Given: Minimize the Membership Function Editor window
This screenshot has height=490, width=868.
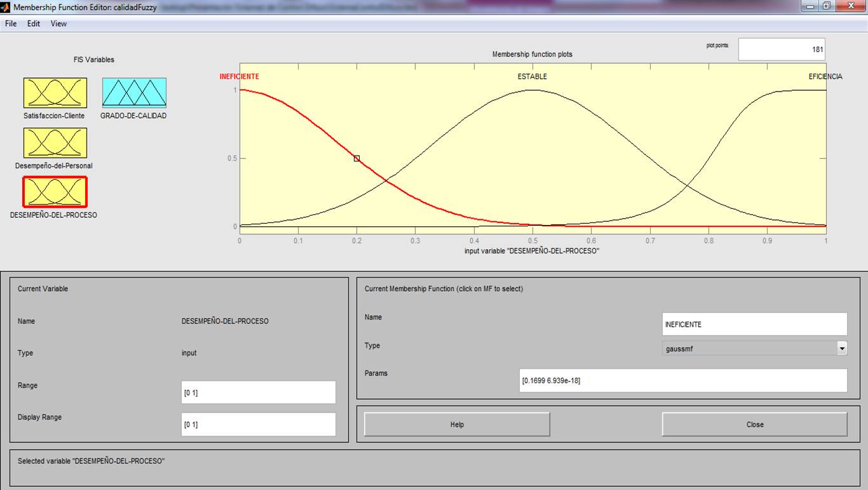Looking at the screenshot, I should (x=810, y=6).
